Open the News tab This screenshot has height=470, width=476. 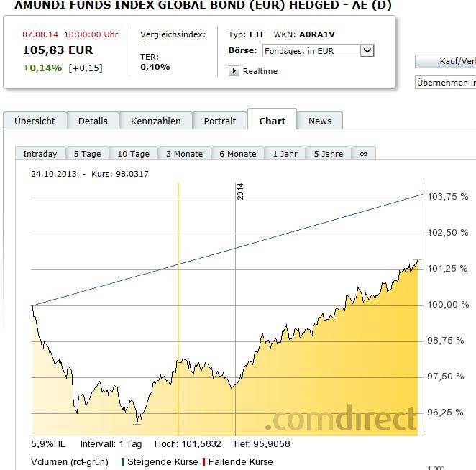tap(320, 121)
